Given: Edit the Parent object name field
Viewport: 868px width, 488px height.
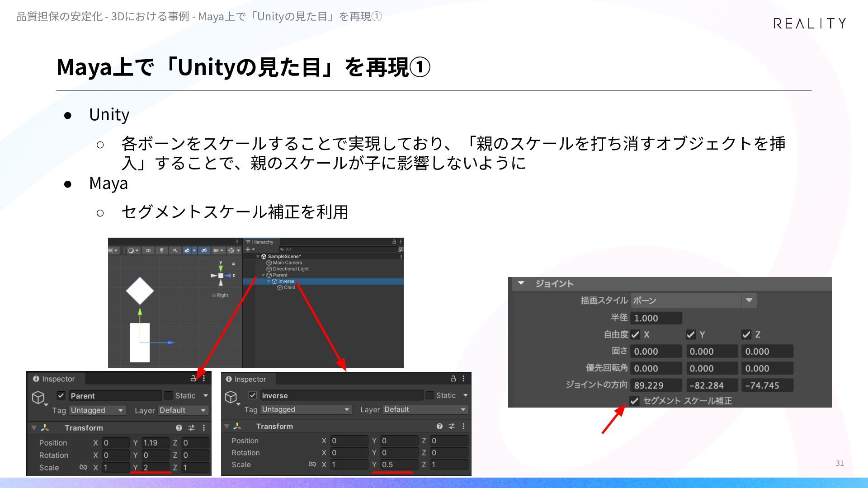Looking at the screenshot, I should 115,396.
